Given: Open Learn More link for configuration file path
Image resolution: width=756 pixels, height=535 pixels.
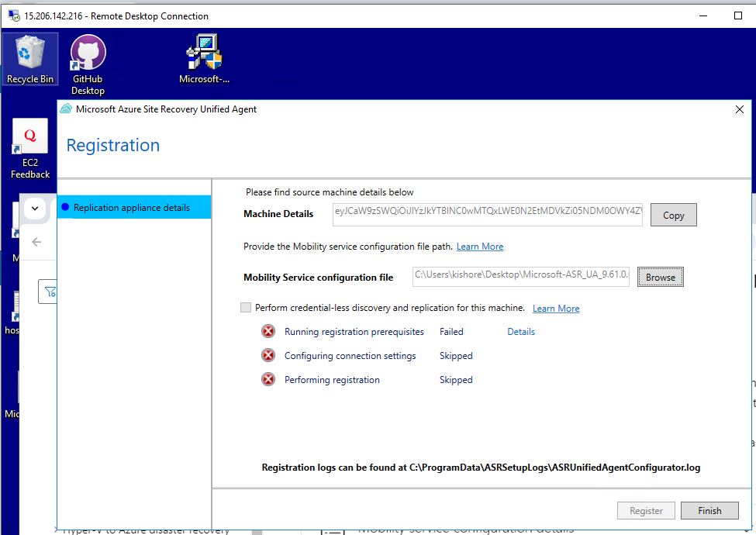Looking at the screenshot, I should 479,247.
